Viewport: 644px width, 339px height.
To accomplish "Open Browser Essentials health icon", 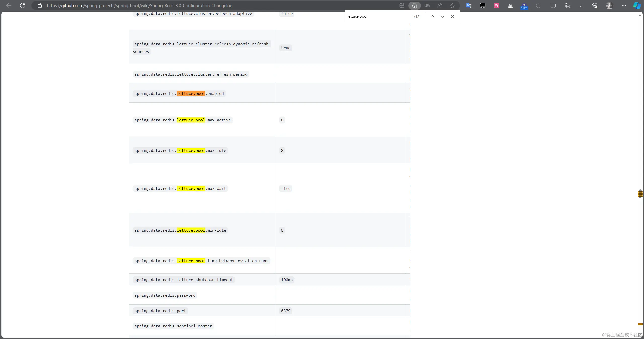I will (x=595, y=6).
